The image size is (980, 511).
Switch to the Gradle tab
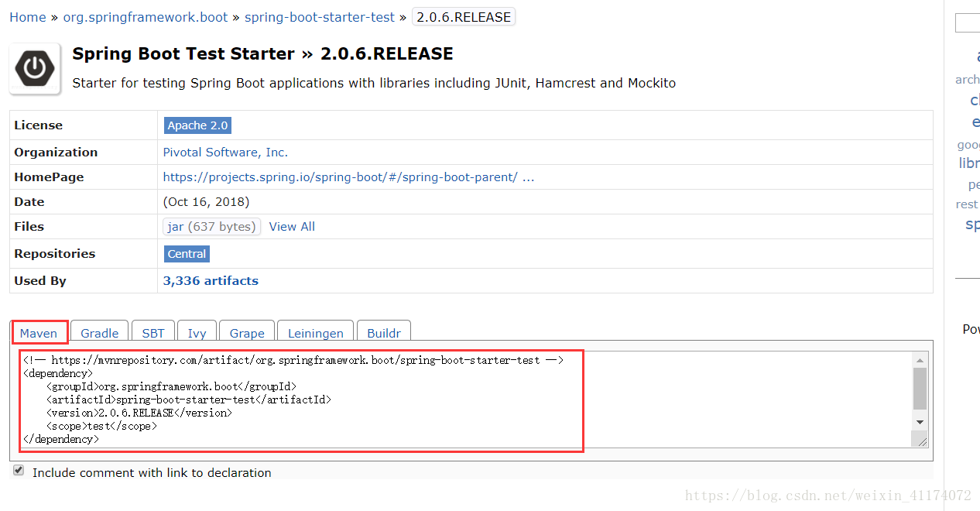click(x=100, y=333)
